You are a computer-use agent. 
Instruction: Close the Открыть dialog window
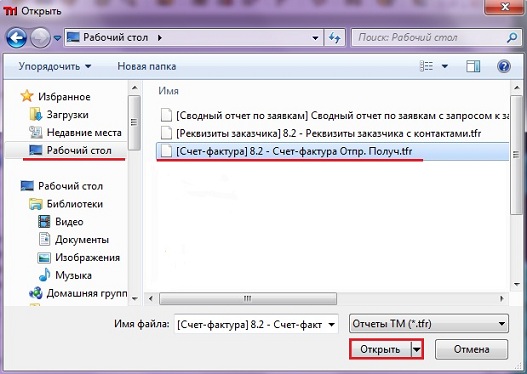[x=504, y=7]
